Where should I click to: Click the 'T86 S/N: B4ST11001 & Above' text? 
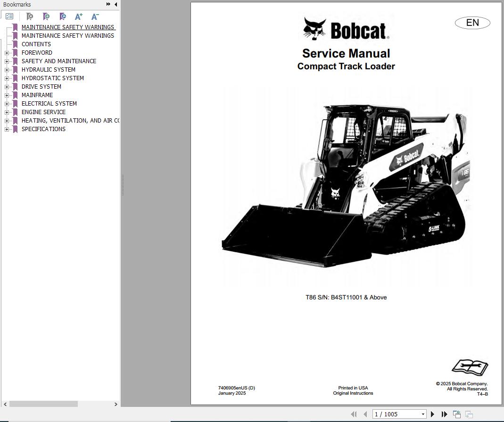point(346,298)
